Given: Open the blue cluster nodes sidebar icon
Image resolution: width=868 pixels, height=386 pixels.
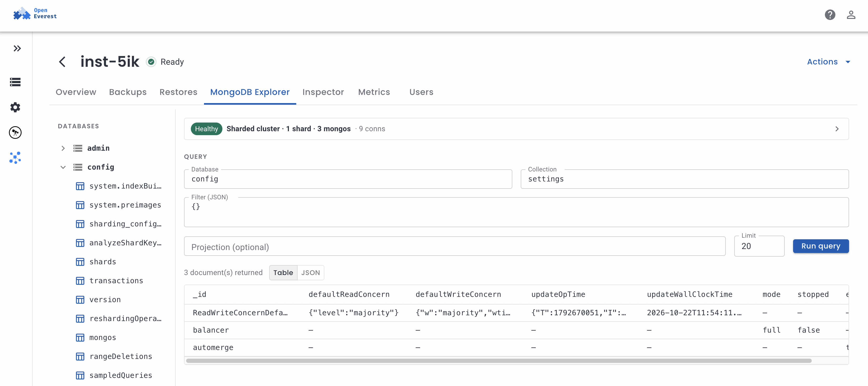Looking at the screenshot, I should pos(15,158).
